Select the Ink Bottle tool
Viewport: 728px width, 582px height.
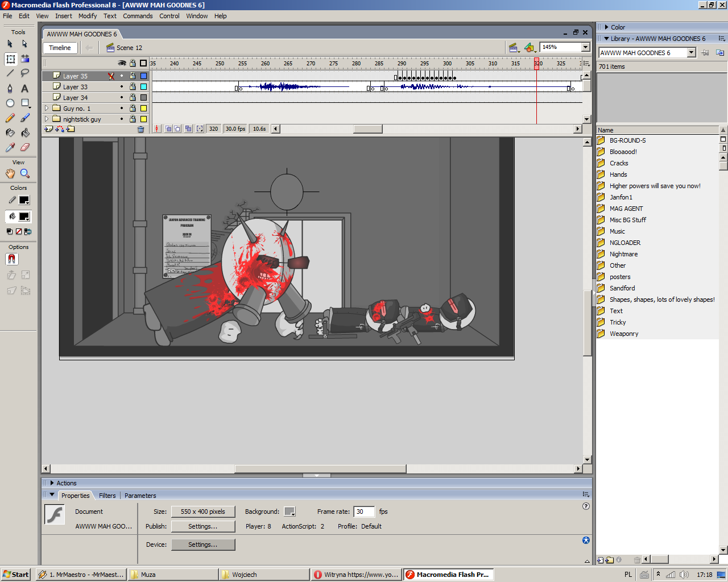pyautogui.click(x=10, y=132)
